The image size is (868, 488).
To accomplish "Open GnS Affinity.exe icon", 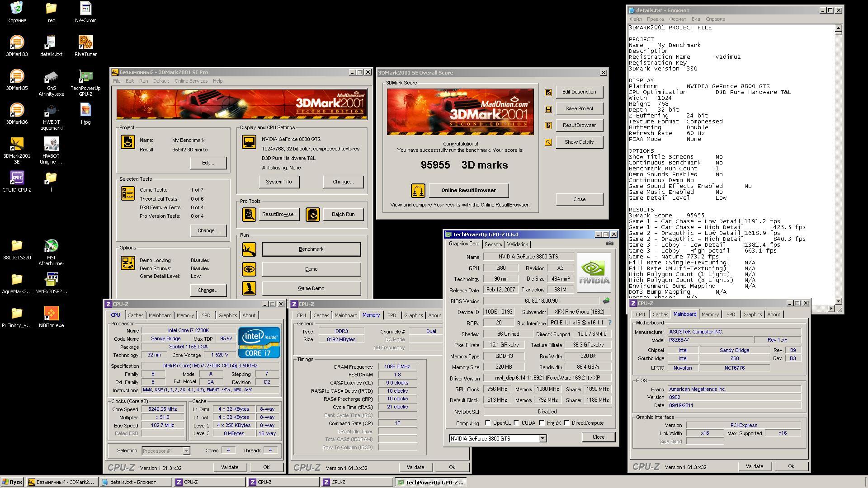I will click(51, 83).
